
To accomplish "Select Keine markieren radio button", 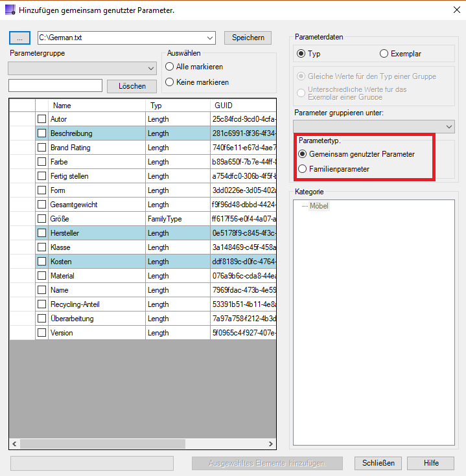I will 170,82.
